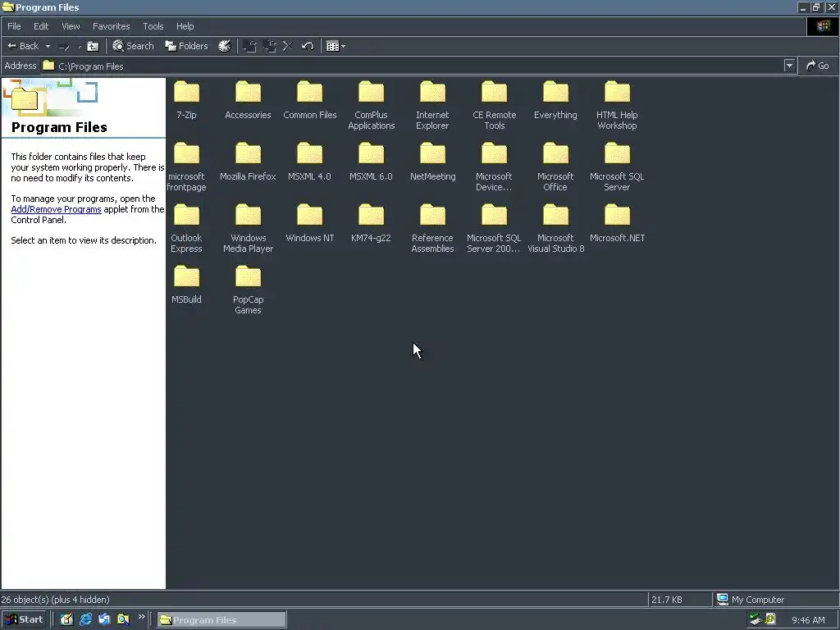This screenshot has height=630, width=840.
Task: Open the View menu
Action: [x=71, y=26]
